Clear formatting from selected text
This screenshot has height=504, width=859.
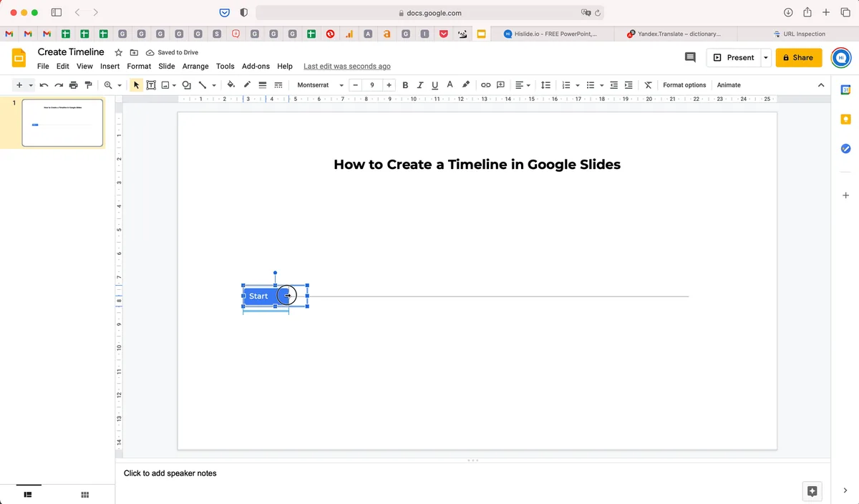tap(648, 85)
